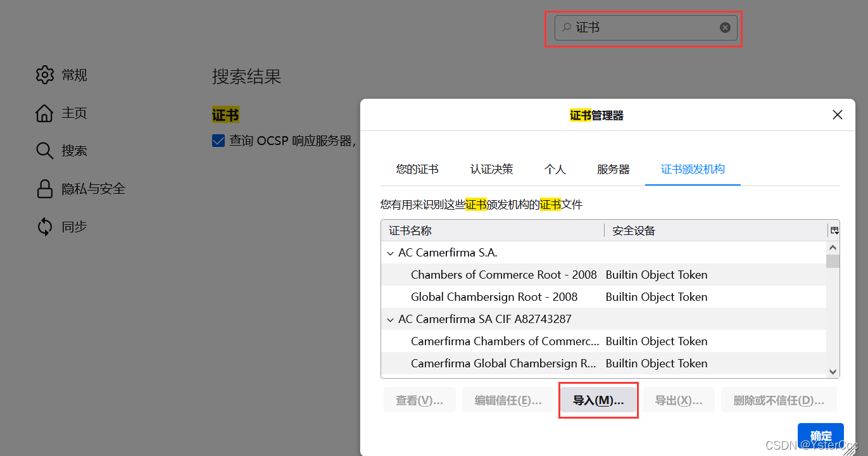Click the 导出(X)... button
Viewport: 868px width, 456px height.
pyautogui.click(x=679, y=400)
